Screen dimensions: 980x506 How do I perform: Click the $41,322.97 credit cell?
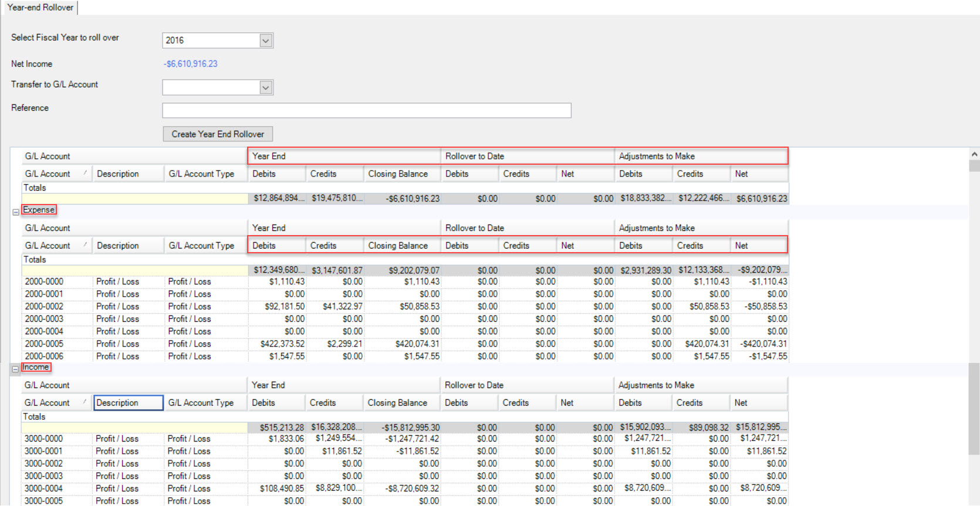coord(335,307)
